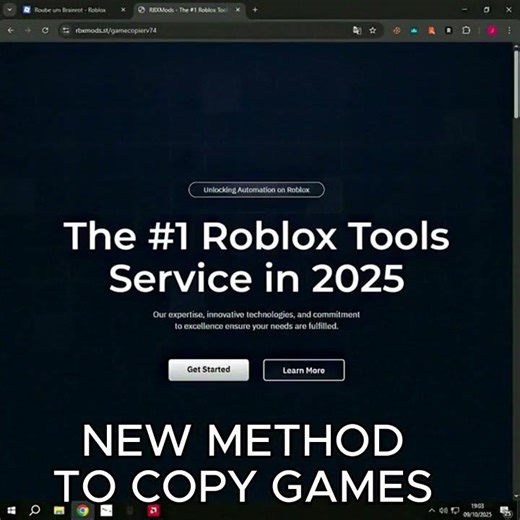
Task: Open a new browser tab
Action: tap(255, 10)
